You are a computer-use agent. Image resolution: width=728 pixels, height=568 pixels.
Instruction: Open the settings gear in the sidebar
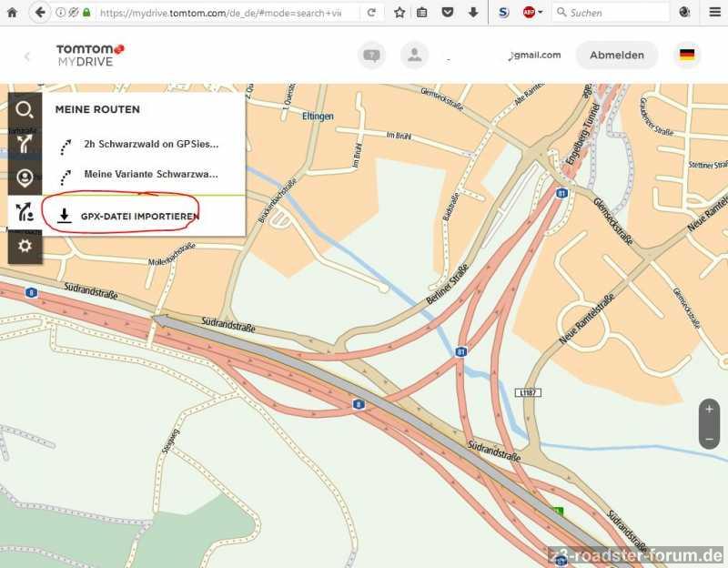click(25, 246)
